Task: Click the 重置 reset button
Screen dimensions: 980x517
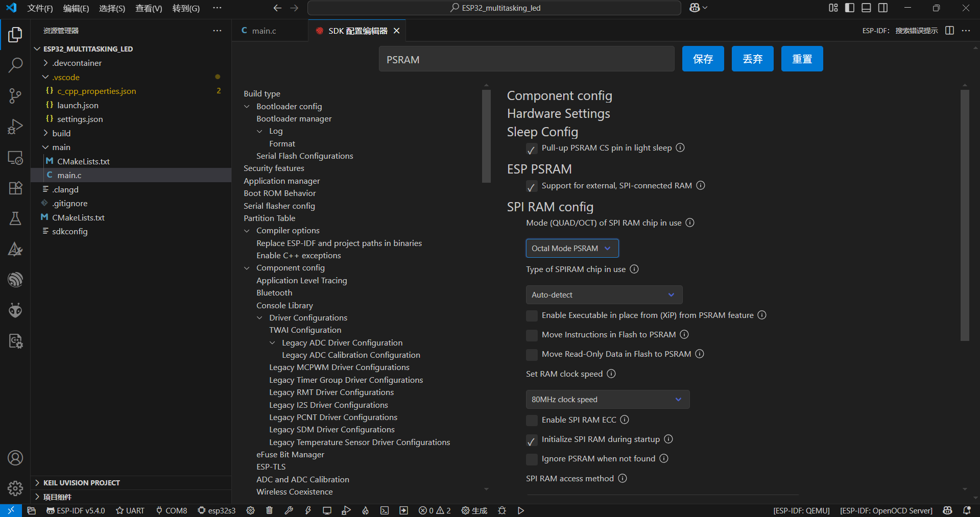Action: [x=802, y=59]
